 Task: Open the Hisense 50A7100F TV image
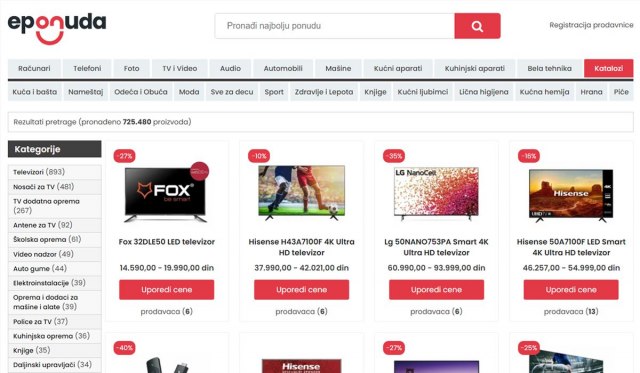coord(571,195)
